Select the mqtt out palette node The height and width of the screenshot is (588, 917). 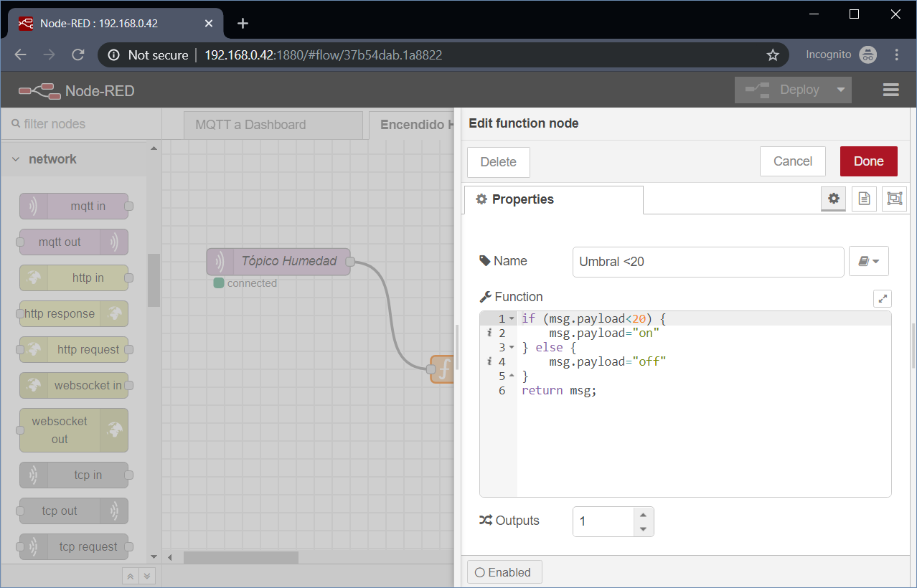pos(74,242)
